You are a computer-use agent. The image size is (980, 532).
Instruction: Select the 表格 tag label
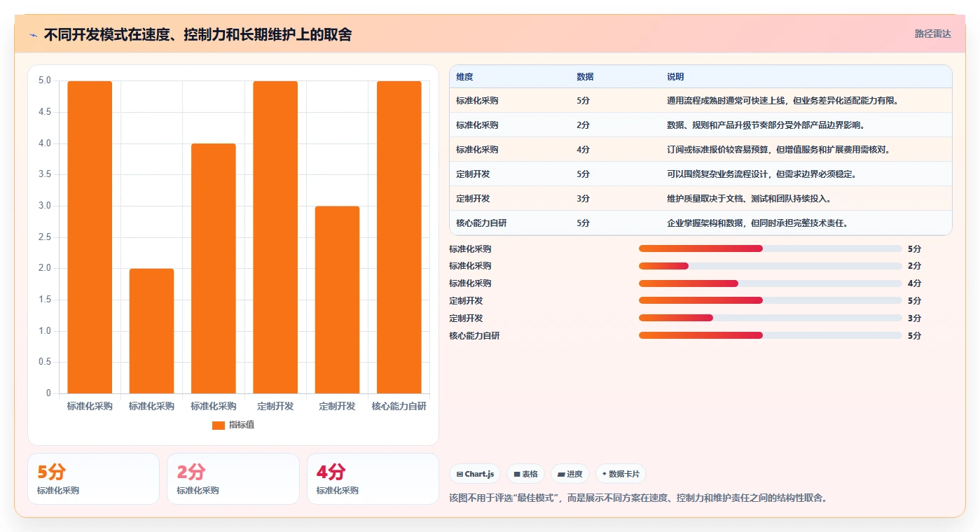click(x=530, y=474)
